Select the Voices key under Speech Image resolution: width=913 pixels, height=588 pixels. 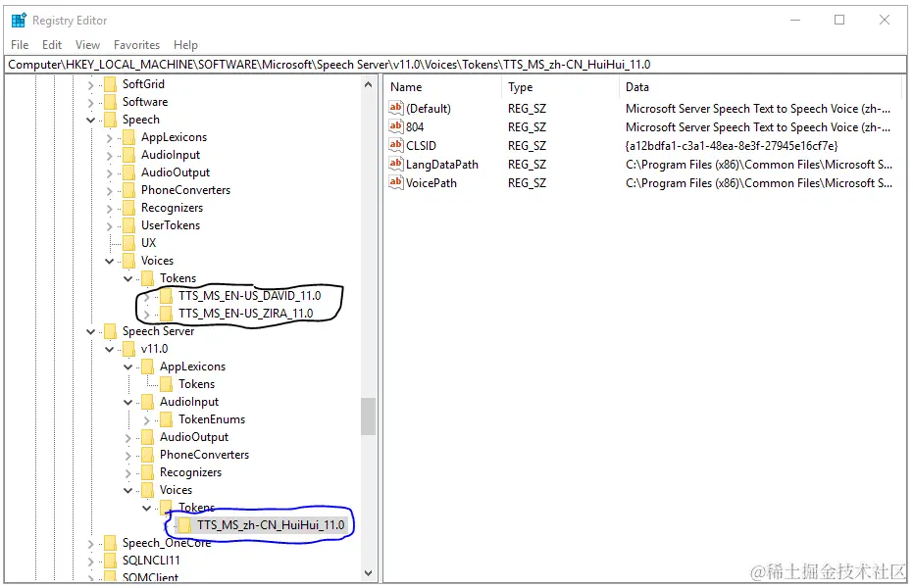pyautogui.click(x=157, y=261)
